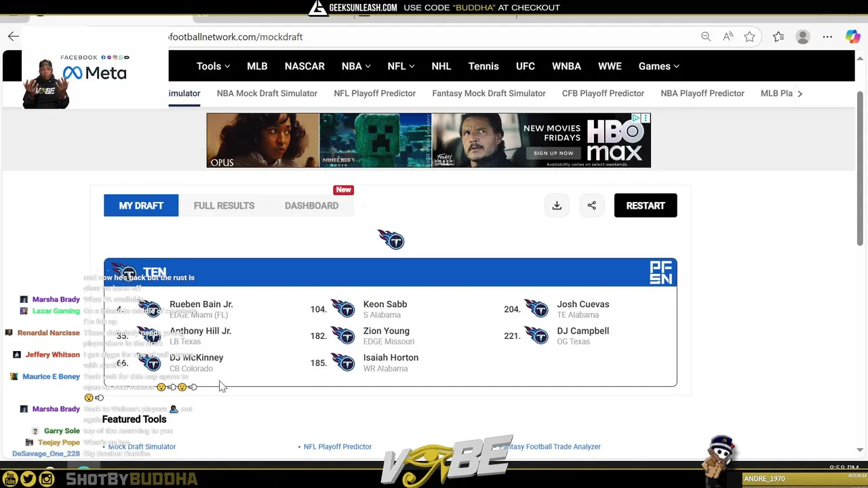The image size is (868, 488).
Task: Select the Keon Sabb pick name
Action: (385, 304)
